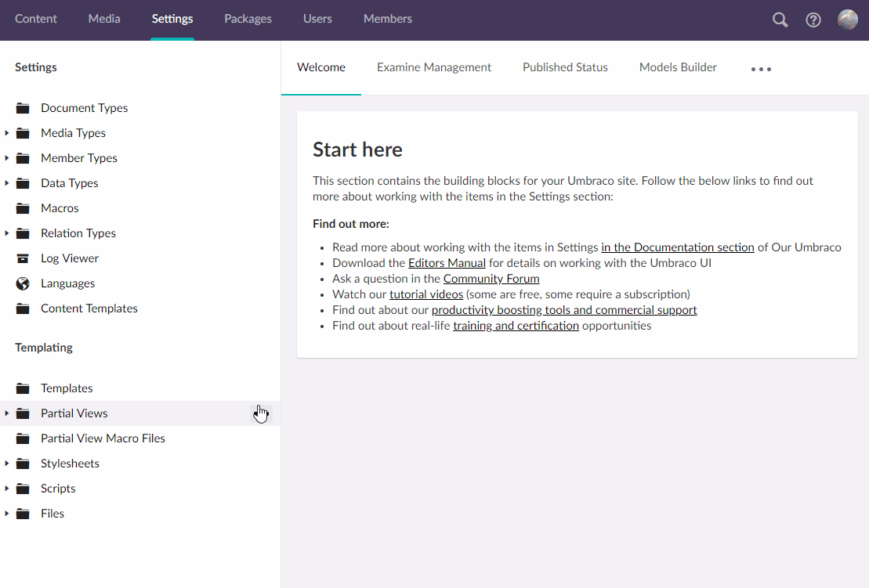Go to the Members section
Image resolution: width=869 pixels, height=588 pixels.
pos(388,19)
